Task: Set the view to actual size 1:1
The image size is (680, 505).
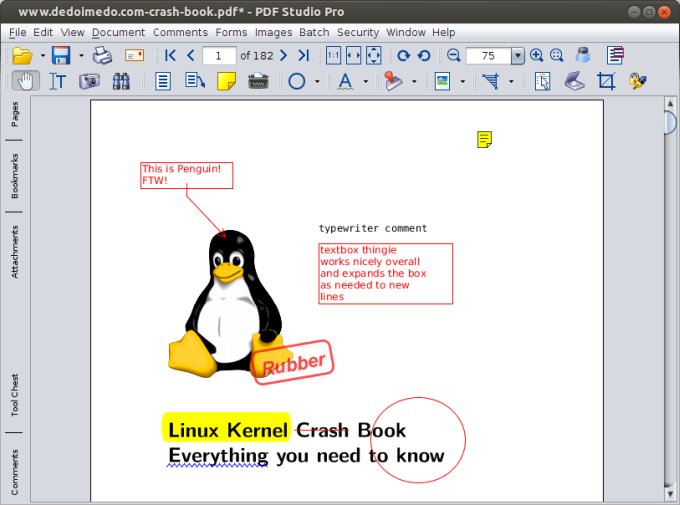Action: [333, 56]
